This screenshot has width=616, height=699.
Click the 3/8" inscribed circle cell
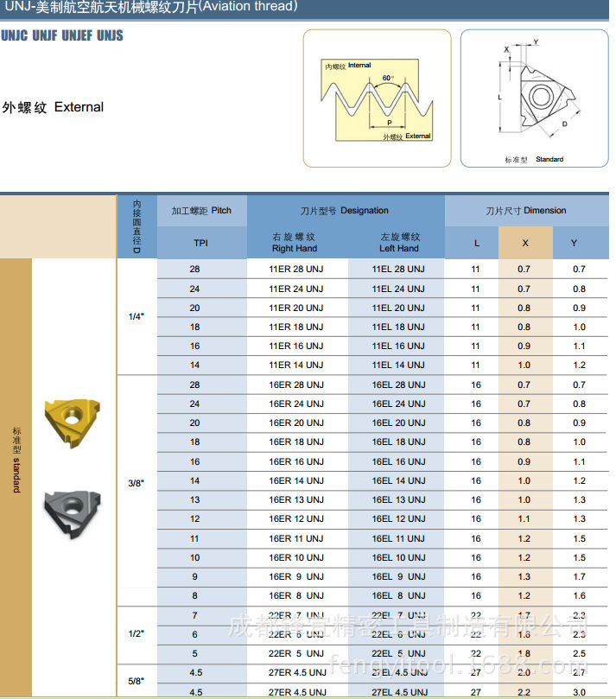tap(137, 483)
